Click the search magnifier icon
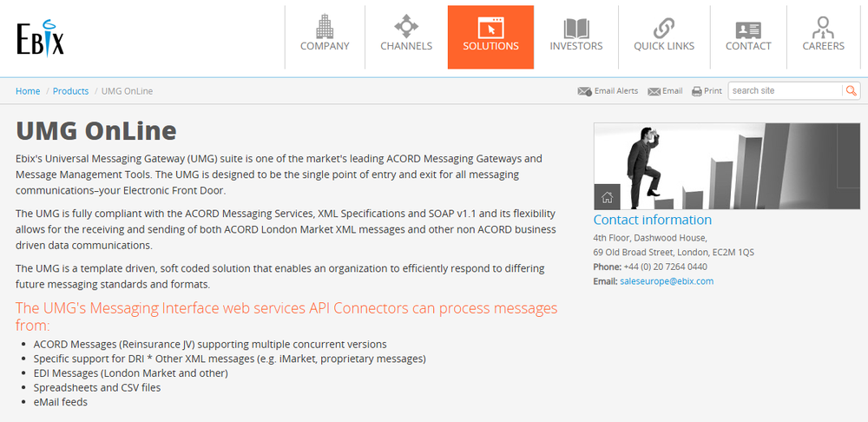Image resolution: width=868 pixels, height=422 pixels. click(852, 91)
